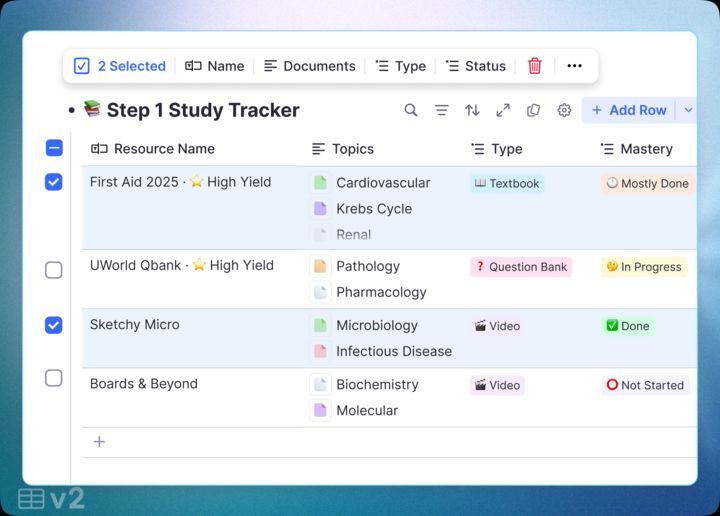Image resolution: width=720 pixels, height=516 pixels.
Task: Open the In Progress mastery tag
Action: point(644,267)
